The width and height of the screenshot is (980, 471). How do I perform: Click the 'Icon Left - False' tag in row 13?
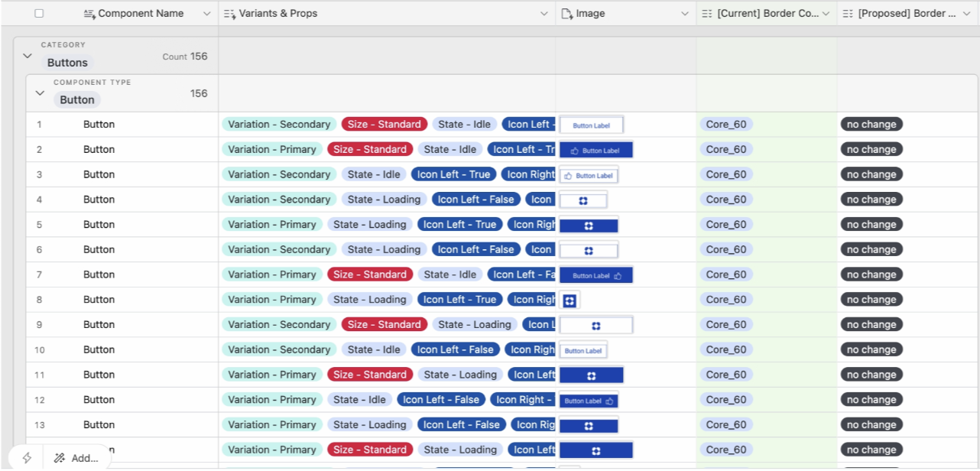point(461,424)
